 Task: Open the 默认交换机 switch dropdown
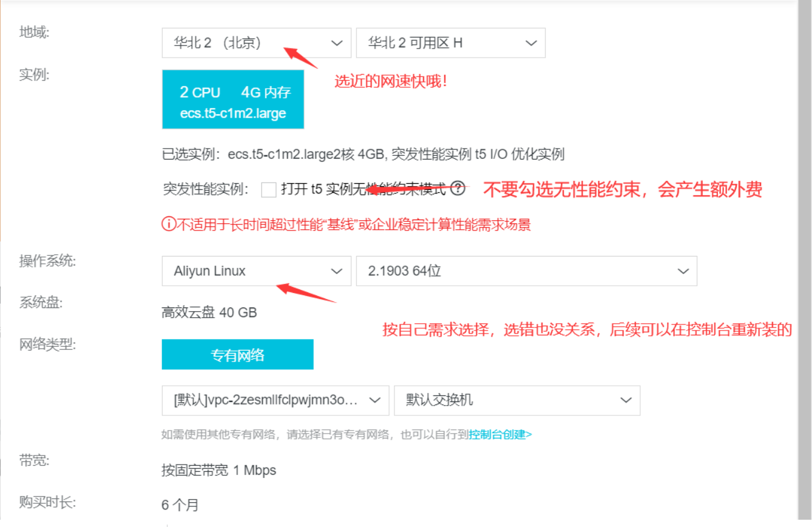[517, 400]
